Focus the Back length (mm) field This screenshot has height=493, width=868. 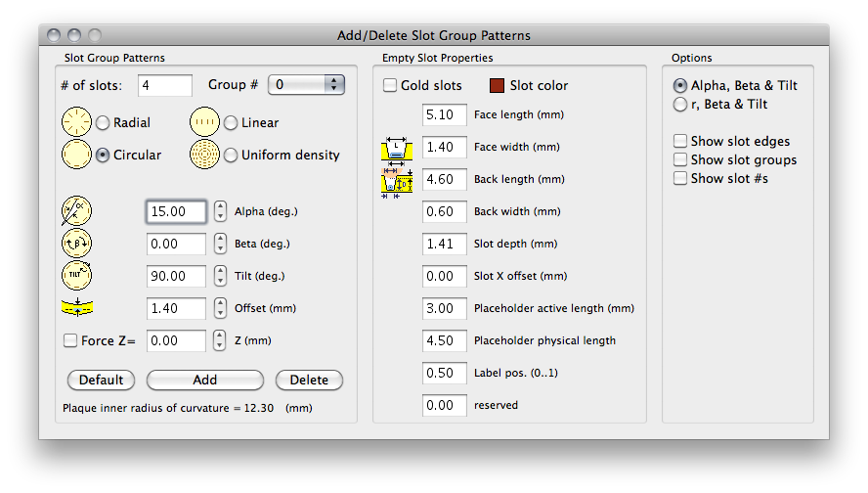[x=445, y=179]
